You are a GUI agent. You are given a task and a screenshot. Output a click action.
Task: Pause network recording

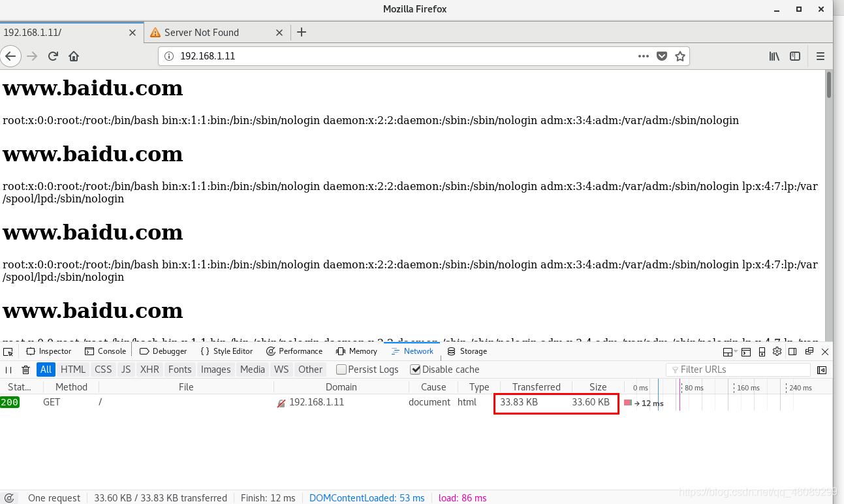click(x=8, y=370)
